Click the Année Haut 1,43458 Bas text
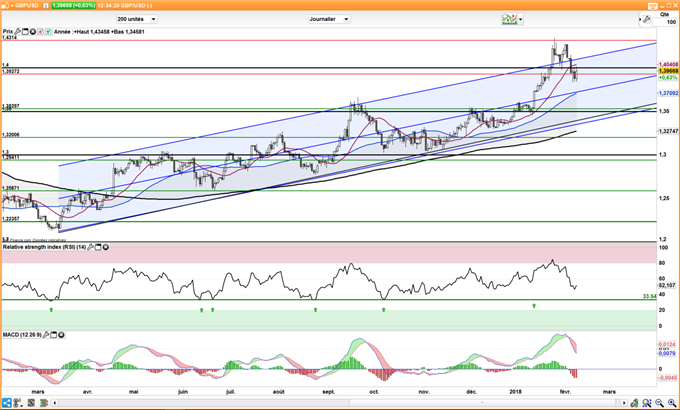Screen dimensions: 680x410 (99, 32)
